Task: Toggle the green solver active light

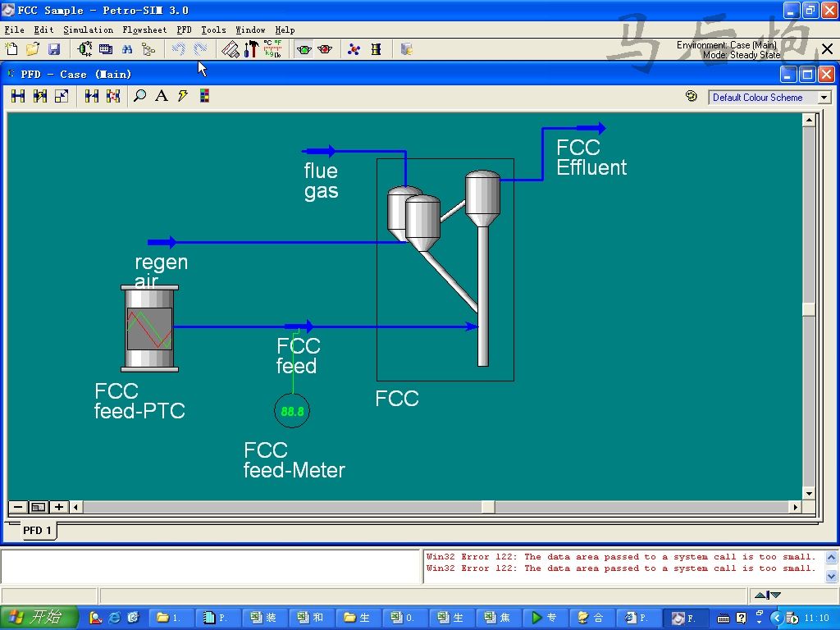Action: point(304,49)
